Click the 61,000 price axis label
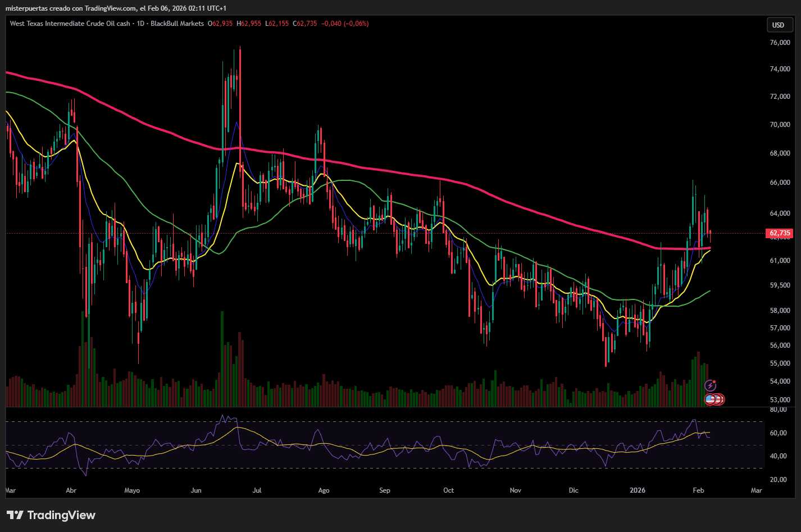 (x=780, y=261)
